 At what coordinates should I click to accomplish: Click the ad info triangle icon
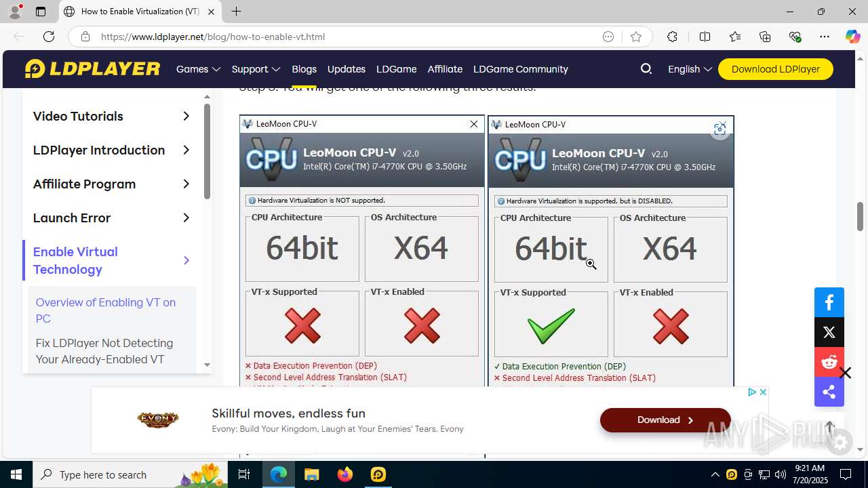pyautogui.click(x=752, y=392)
